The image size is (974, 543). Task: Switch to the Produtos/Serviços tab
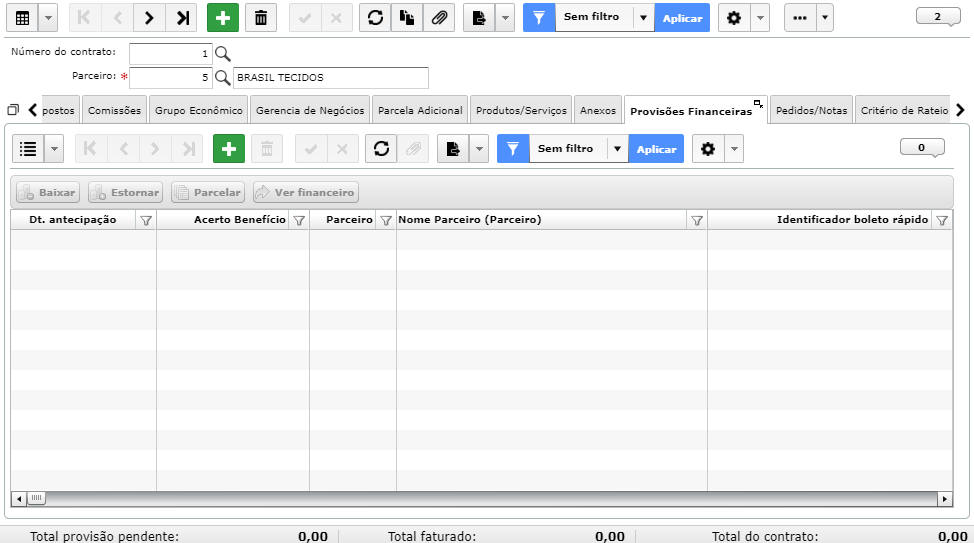point(521,111)
